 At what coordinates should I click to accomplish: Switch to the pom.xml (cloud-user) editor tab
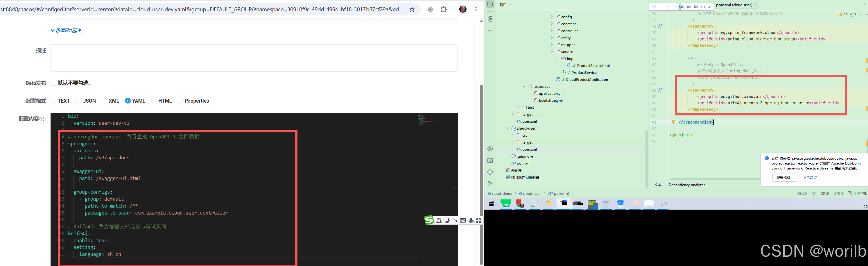(x=734, y=5)
